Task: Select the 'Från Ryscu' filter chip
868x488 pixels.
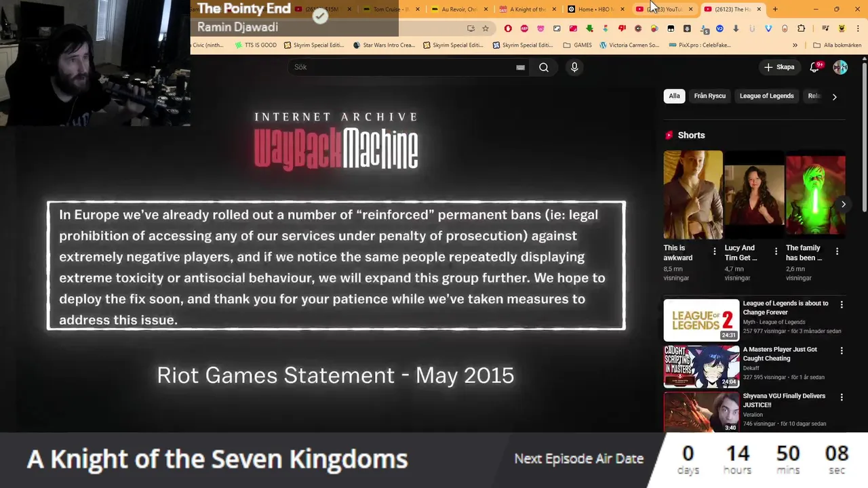Action: tap(709, 96)
